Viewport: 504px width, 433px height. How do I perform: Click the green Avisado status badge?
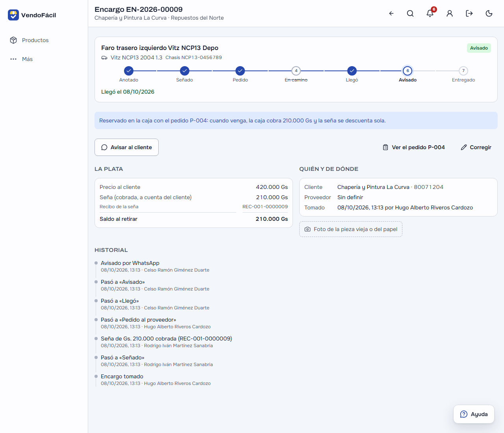pyautogui.click(x=479, y=48)
